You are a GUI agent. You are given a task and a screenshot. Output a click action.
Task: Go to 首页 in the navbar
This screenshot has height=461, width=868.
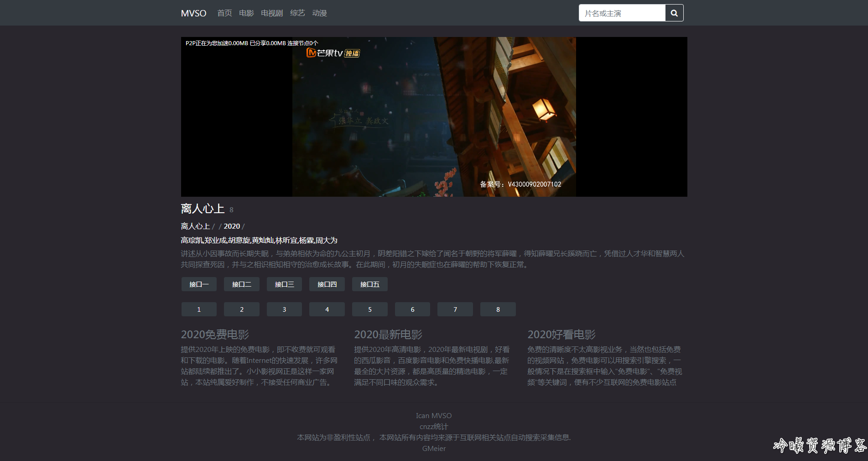pyautogui.click(x=224, y=13)
